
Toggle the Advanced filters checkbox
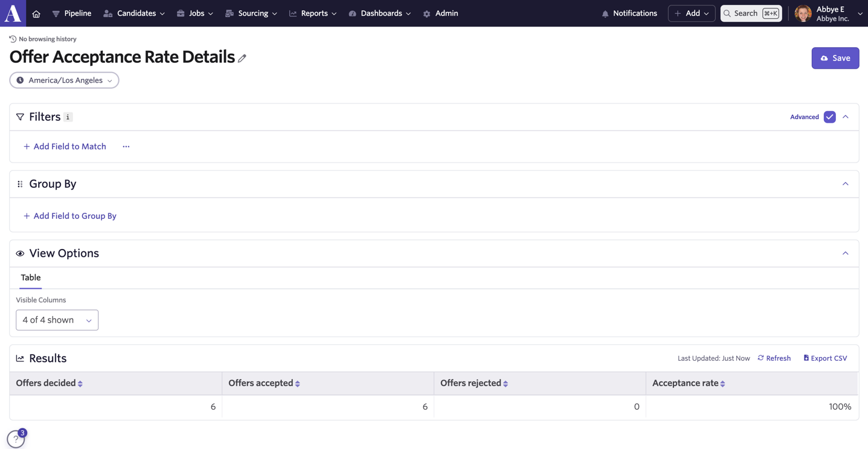click(829, 117)
